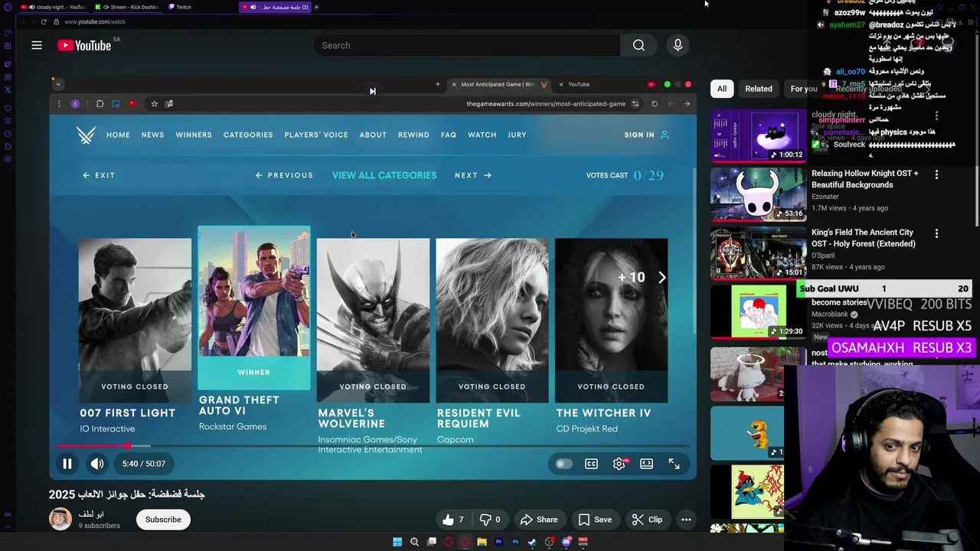Click the SIGN IN link in video

click(646, 135)
